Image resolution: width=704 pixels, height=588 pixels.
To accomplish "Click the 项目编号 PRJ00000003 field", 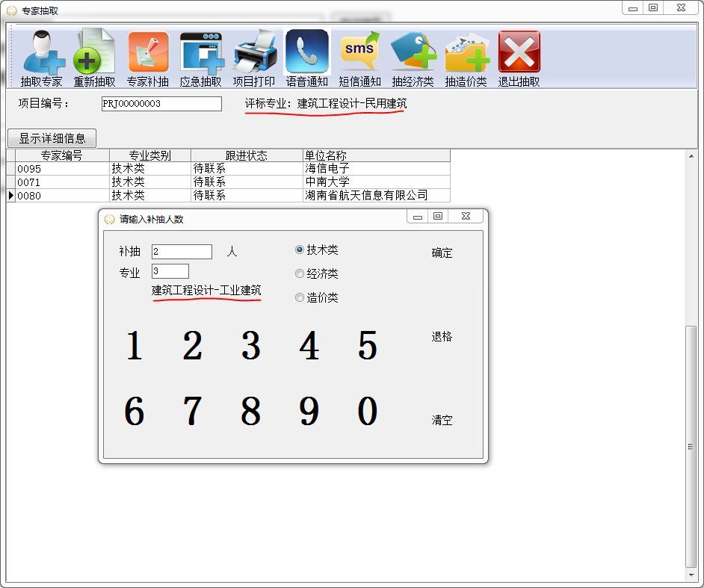I will point(161,104).
